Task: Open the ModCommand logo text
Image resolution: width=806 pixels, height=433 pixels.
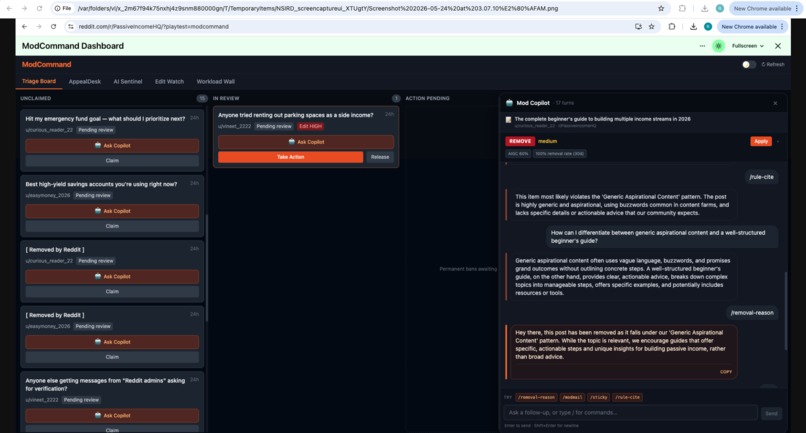Action: [46, 64]
